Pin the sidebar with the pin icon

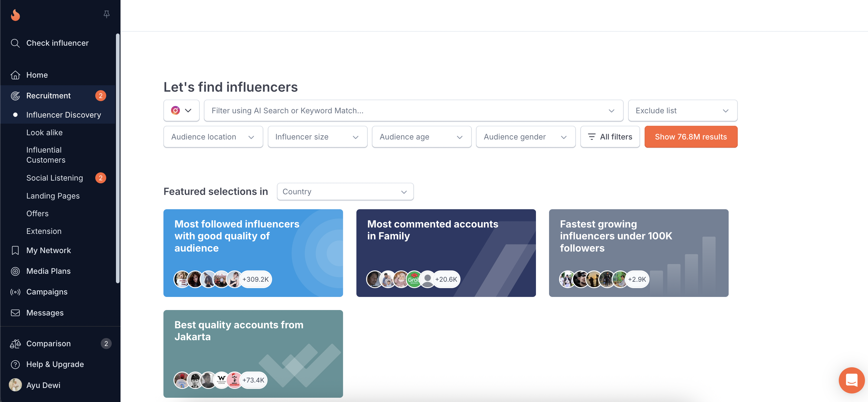click(x=107, y=14)
